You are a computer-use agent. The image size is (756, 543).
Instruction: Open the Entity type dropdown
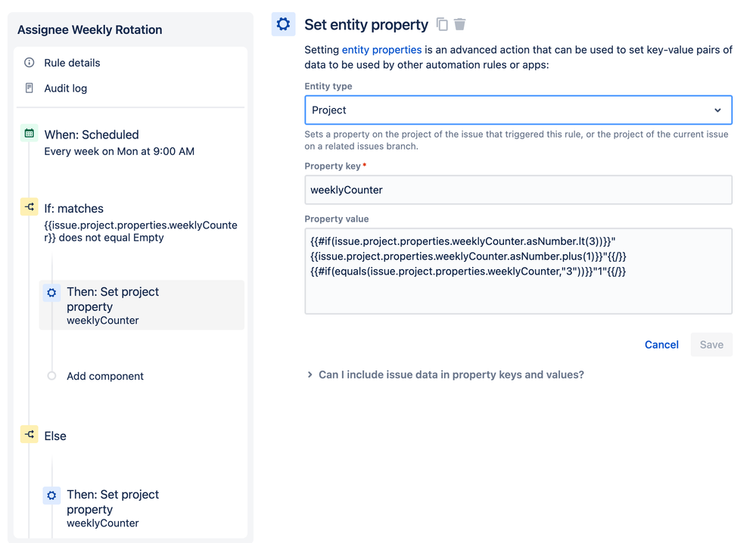[x=518, y=110]
